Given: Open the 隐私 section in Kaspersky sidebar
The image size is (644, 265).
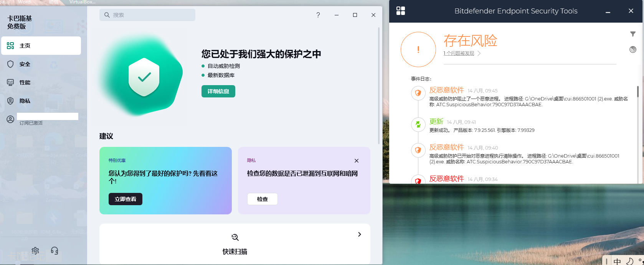Looking at the screenshot, I should 41,101.
